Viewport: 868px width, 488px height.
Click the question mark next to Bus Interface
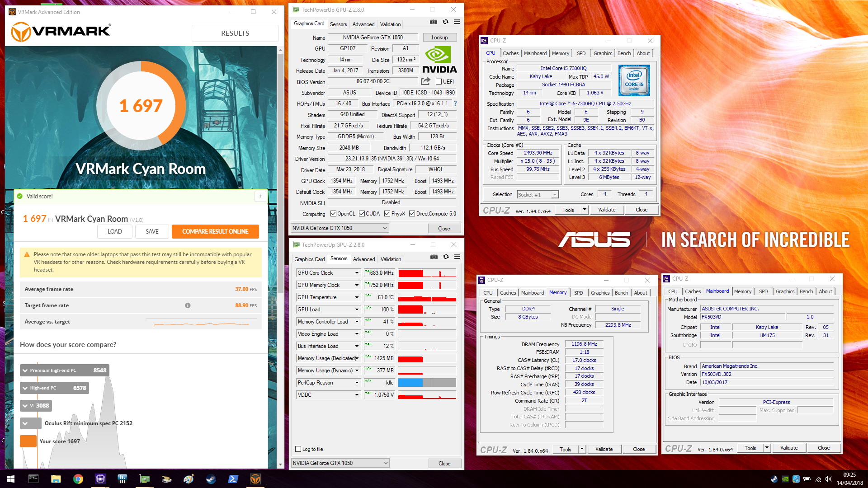tap(455, 103)
